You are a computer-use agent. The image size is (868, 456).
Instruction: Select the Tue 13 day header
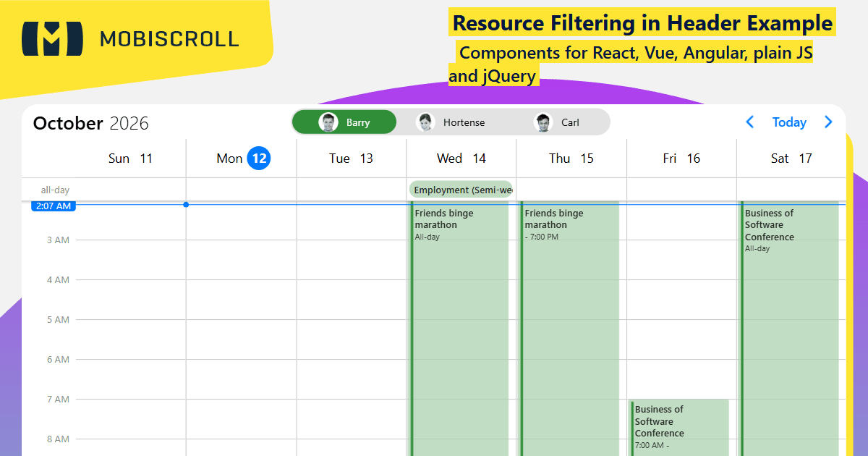(x=352, y=159)
